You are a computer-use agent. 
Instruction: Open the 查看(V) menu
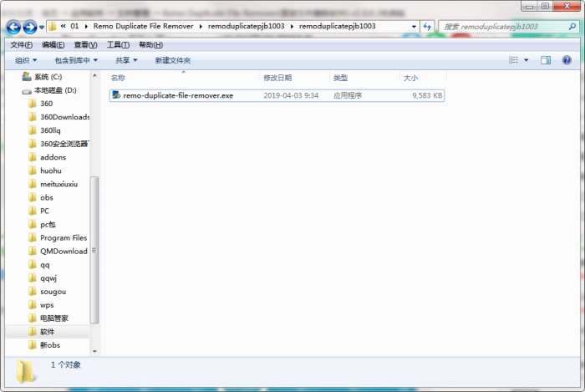pyautogui.click(x=85, y=45)
